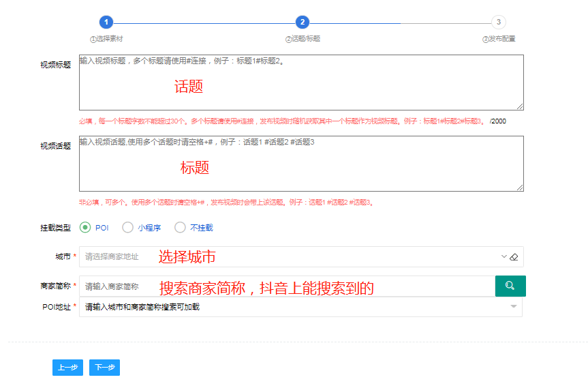Click step 2 circle 话题/标题

303,23
